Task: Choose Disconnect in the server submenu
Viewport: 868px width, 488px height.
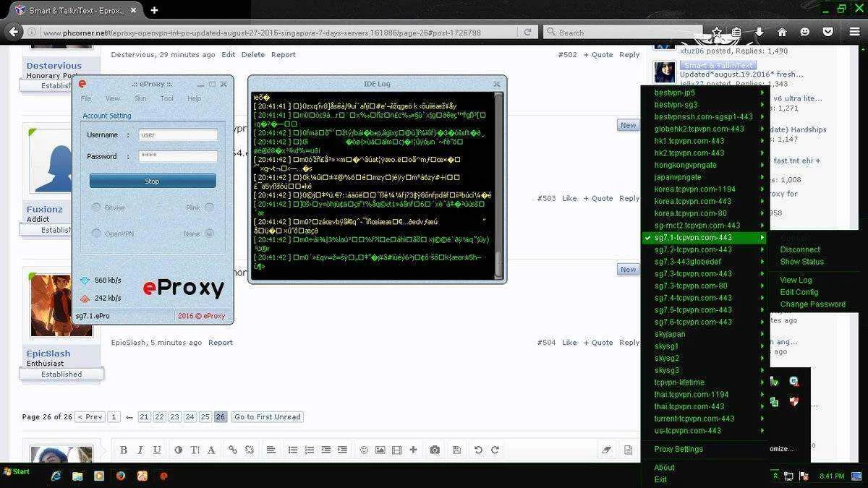Action: click(x=800, y=249)
